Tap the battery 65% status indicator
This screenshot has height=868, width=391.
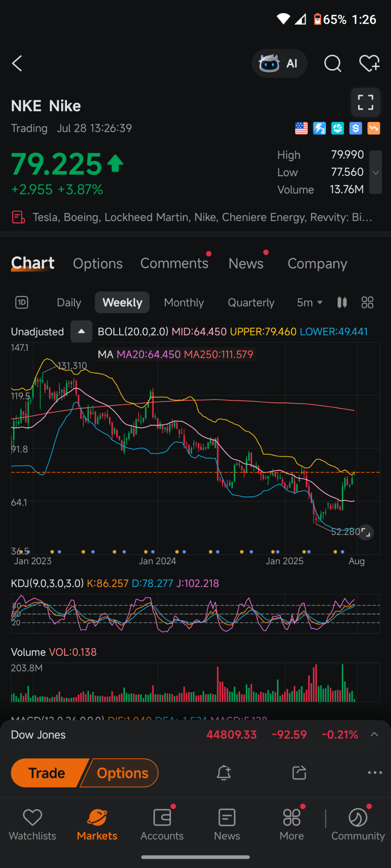[330, 19]
